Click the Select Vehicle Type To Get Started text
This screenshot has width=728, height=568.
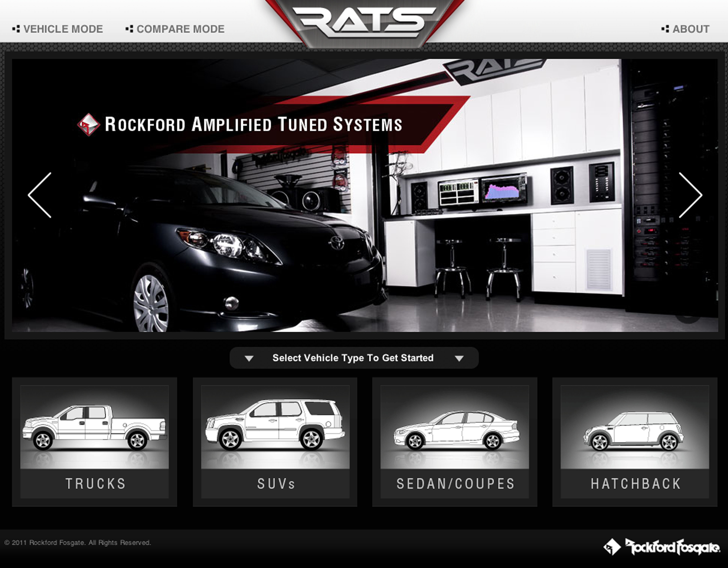[x=353, y=358]
